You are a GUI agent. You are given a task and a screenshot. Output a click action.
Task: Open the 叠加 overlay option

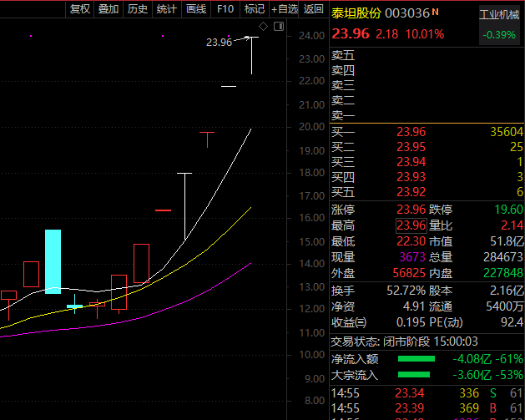[x=109, y=9]
